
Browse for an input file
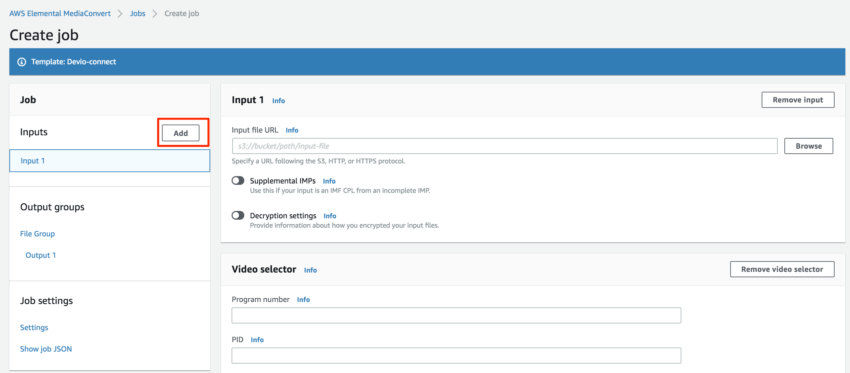[808, 146]
